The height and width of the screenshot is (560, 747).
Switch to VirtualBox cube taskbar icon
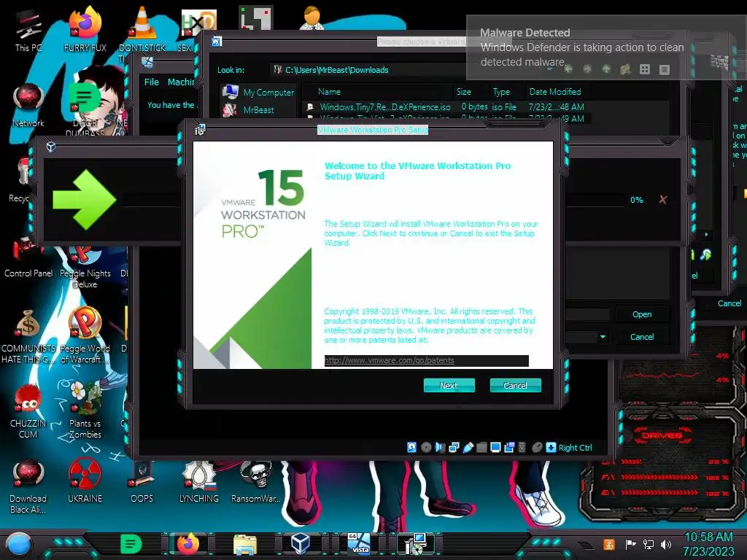[x=301, y=544]
